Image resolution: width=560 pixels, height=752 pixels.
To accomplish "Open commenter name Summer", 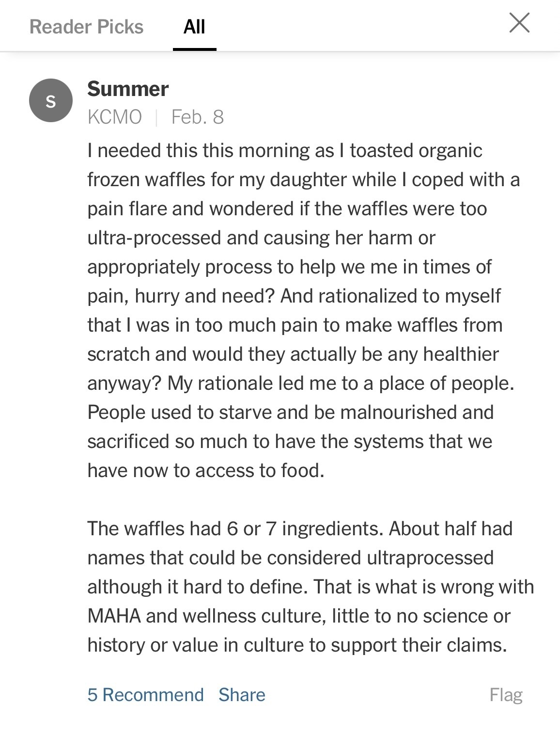I will (x=128, y=89).
